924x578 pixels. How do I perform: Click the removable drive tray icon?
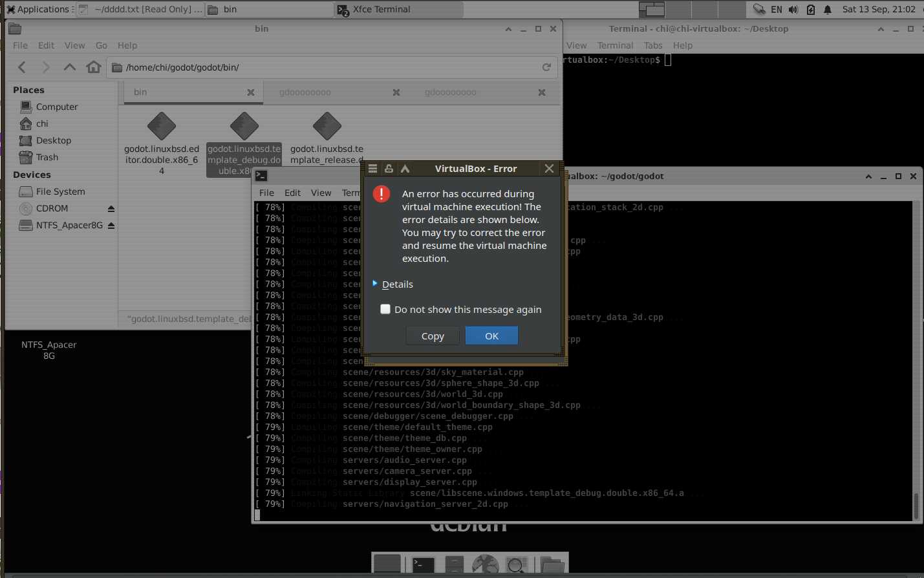pyautogui.click(x=759, y=9)
